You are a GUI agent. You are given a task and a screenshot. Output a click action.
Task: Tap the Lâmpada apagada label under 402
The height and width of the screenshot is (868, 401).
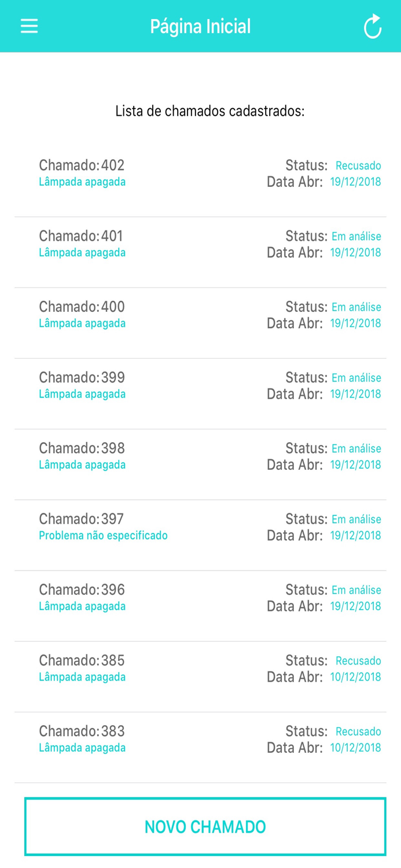tap(82, 181)
